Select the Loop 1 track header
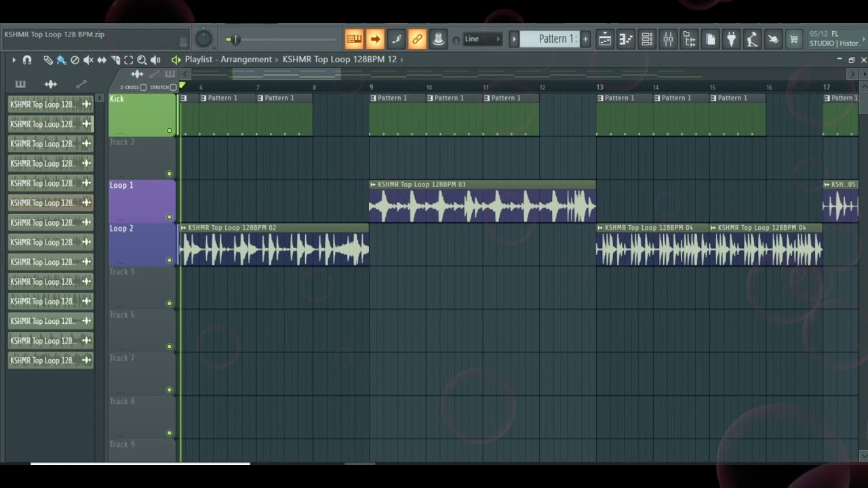868x488 pixels. pyautogui.click(x=142, y=201)
